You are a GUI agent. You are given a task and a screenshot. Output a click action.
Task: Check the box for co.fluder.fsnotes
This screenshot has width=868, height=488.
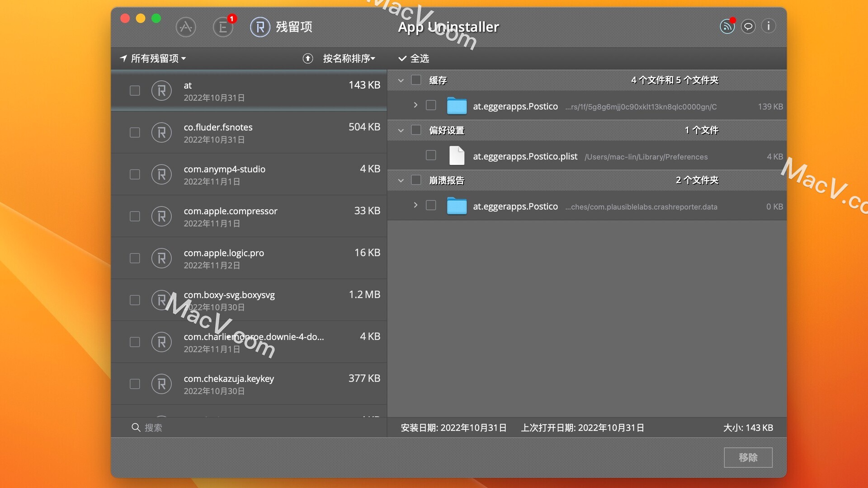pyautogui.click(x=135, y=133)
